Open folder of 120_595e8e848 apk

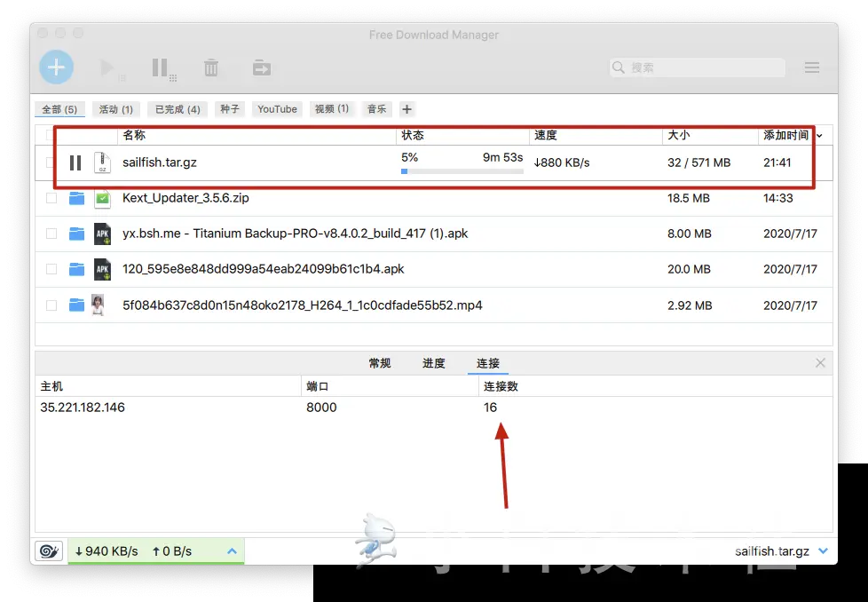76,269
